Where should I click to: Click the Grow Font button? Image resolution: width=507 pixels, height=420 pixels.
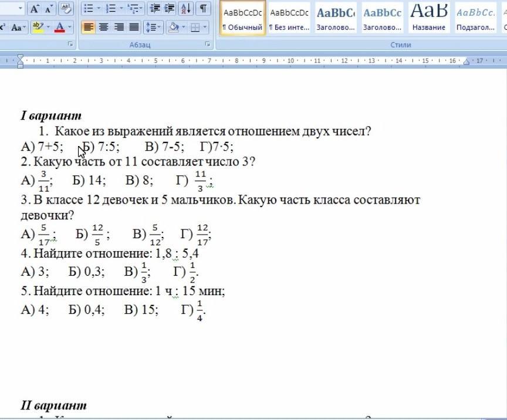[35, 9]
